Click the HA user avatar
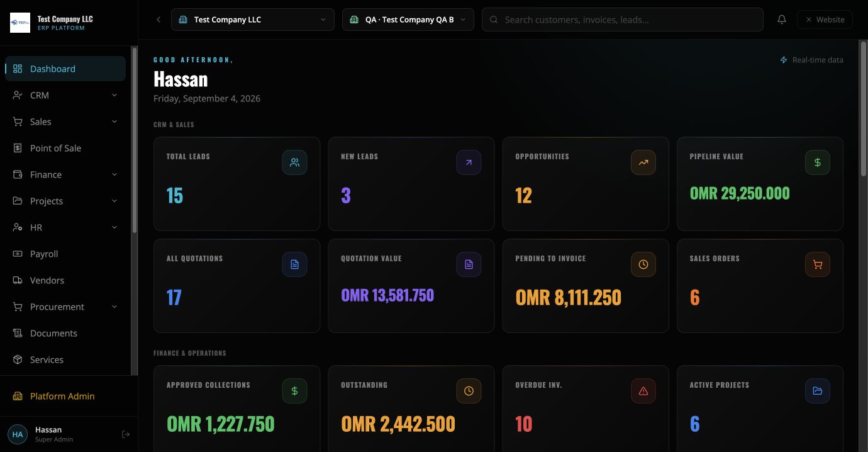 18,434
